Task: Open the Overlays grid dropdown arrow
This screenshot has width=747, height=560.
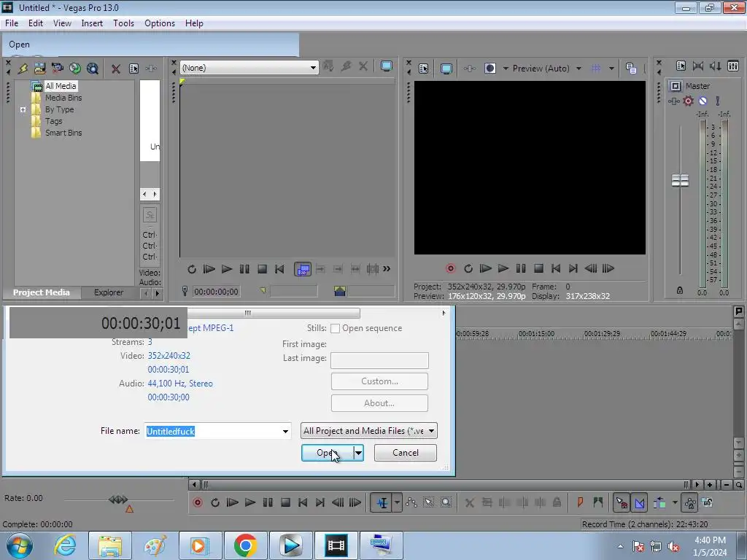Action: 611,69
